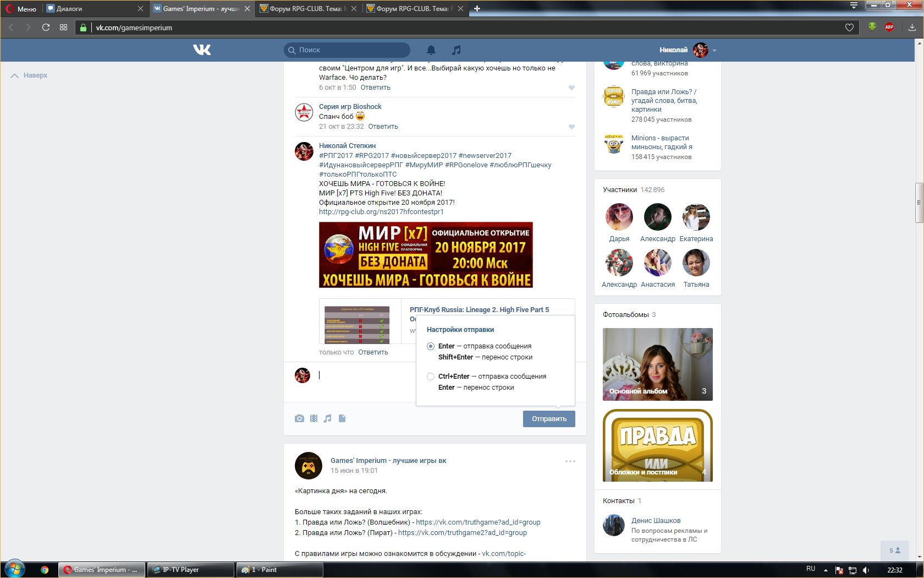Attach audio using the note icon

coord(328,418)
